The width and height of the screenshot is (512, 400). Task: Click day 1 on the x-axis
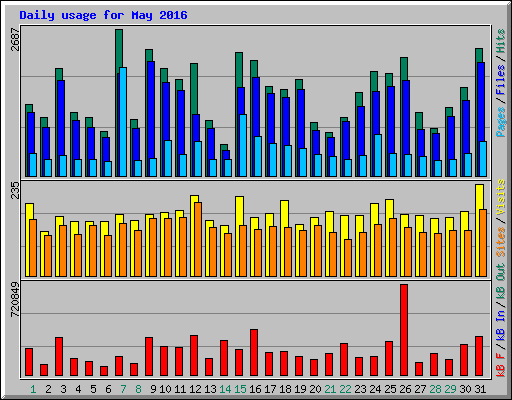pyautogui.click(x=33, y=389)
